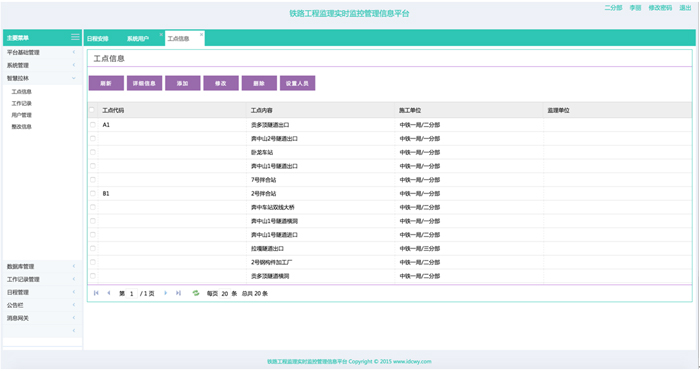Expand the 消息网关 section chevron
700x371 pixels.
click(x=74, y=318)
